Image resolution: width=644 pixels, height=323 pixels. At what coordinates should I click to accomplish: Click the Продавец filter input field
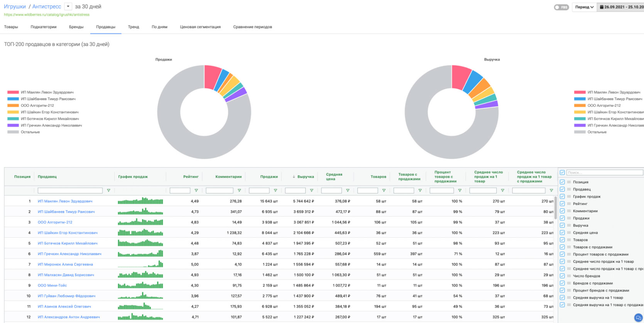(70, 190)
